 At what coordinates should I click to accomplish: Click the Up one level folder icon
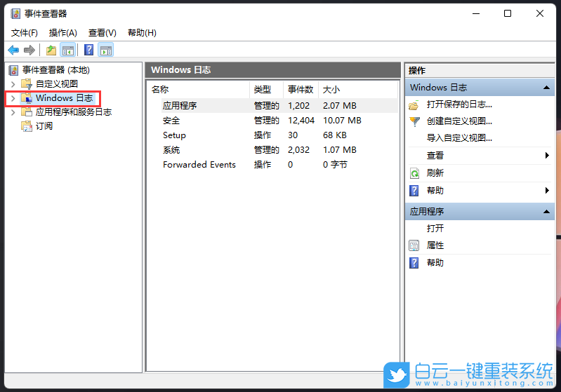pyautogui.click(x=51, y=50)
